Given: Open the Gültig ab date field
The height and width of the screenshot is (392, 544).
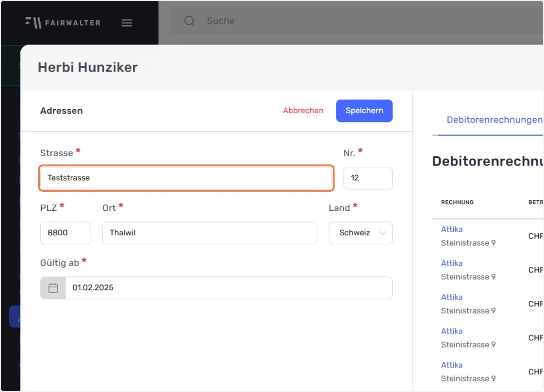Looking at the screenshot, I should point(216,288).
